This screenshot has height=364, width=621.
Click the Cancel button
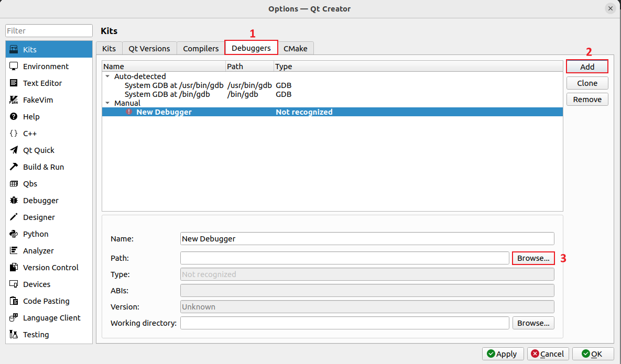point(548,354)
